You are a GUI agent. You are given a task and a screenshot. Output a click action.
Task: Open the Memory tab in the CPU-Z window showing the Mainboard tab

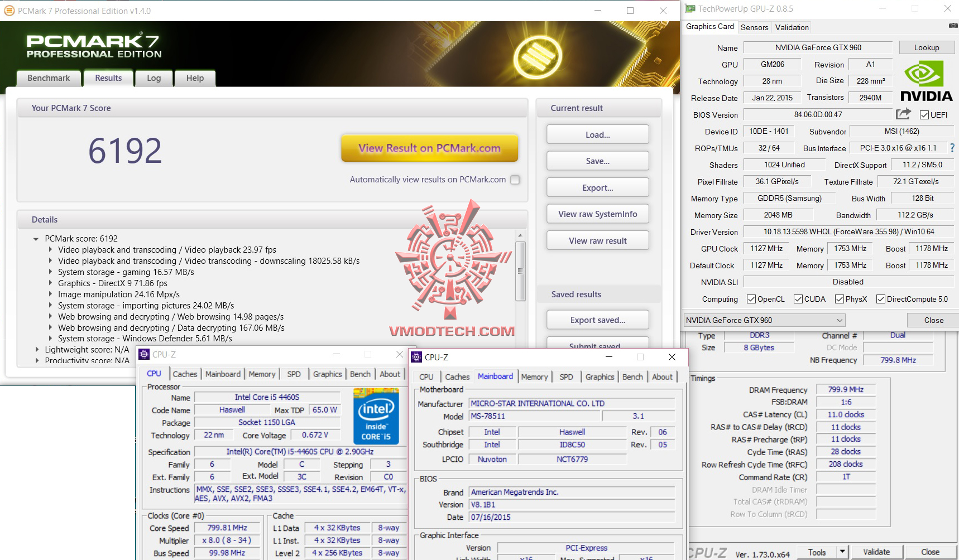pos(534,377)
